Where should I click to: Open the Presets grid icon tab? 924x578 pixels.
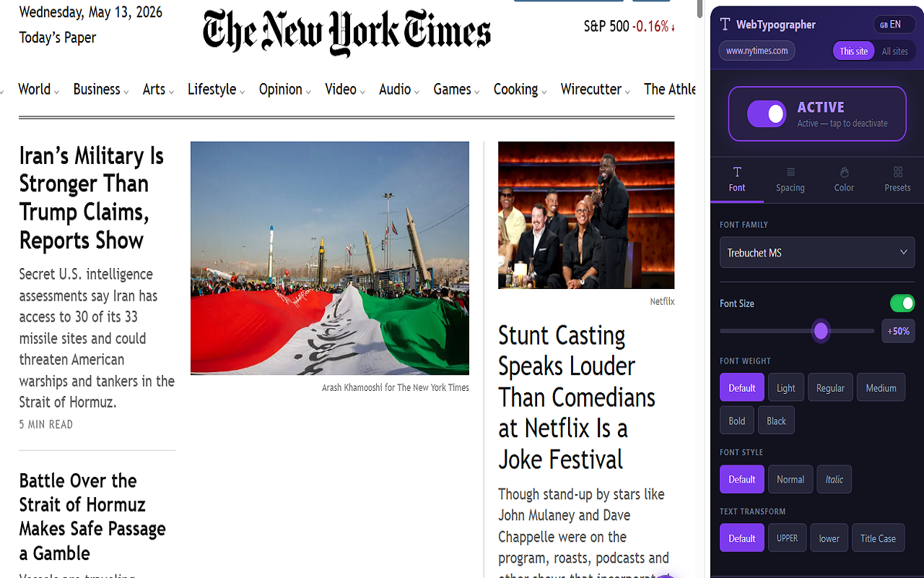pos(898,172)
